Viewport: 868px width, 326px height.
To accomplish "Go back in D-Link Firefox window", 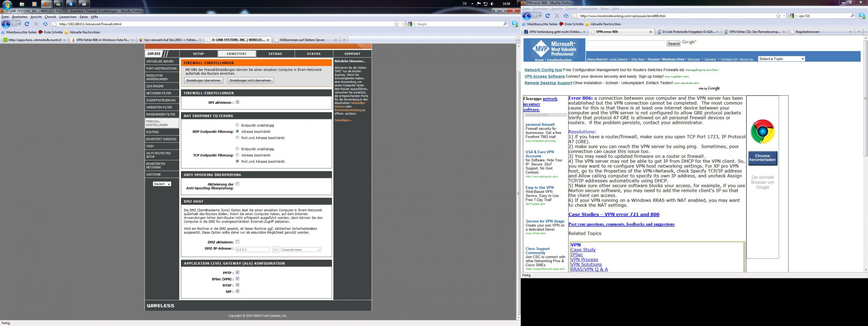I will pos(6,24).
